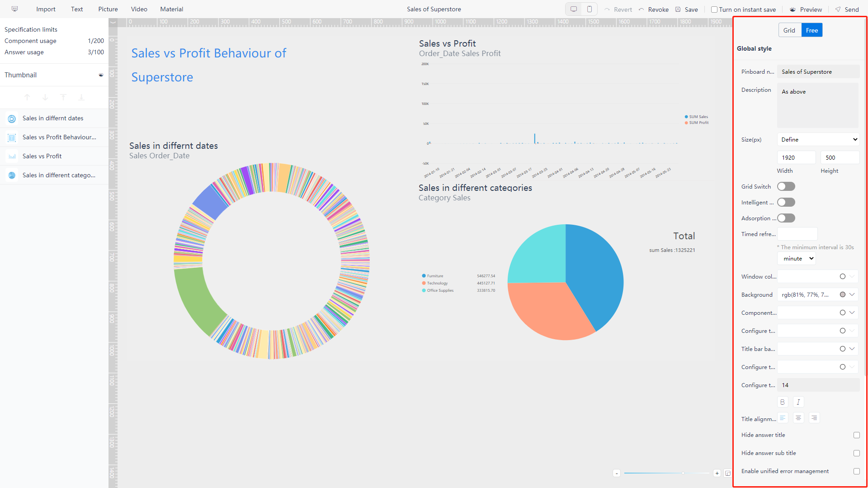Open the Import menu

[x=46, y=9]
